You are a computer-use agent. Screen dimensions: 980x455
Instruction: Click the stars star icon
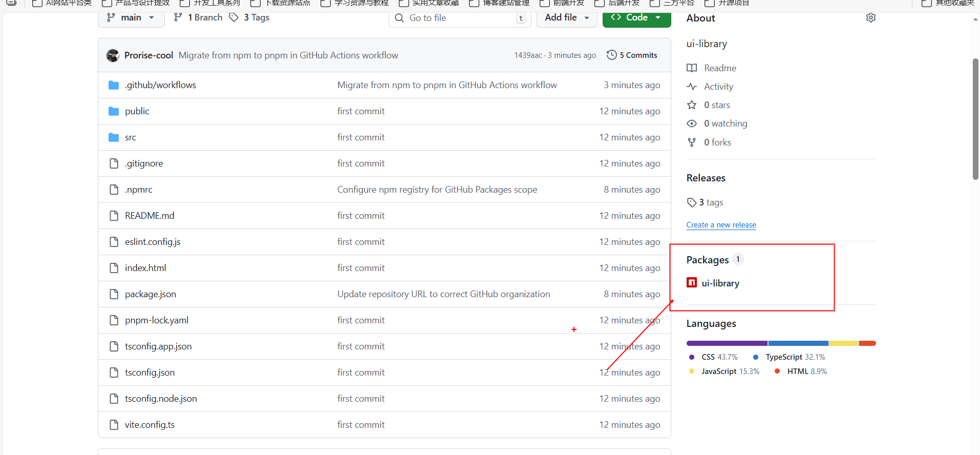[x=692, y=105]
